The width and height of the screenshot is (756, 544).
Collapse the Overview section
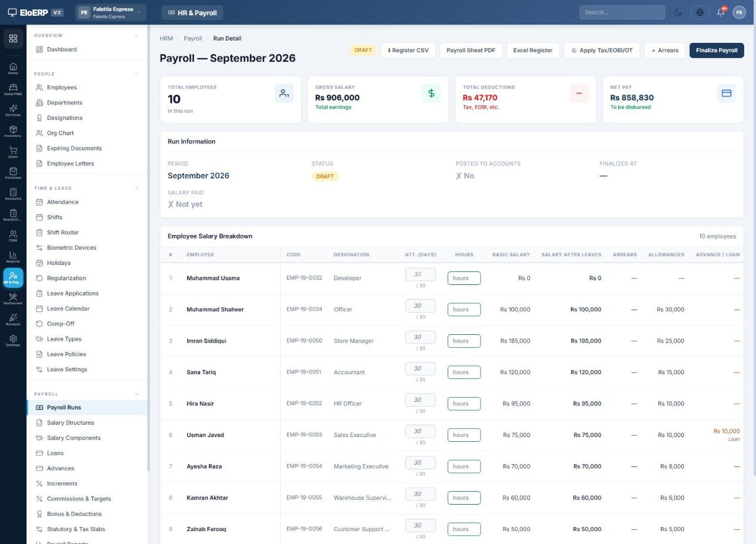pos(137,36)
